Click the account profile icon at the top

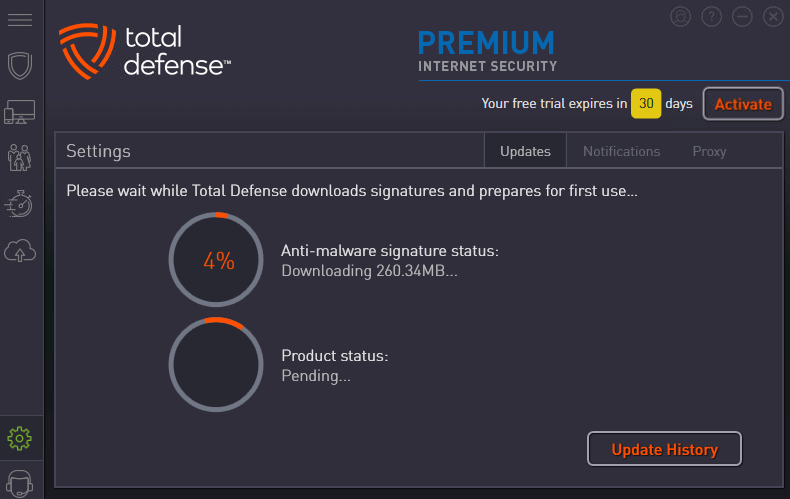click(x=681, y=17)
